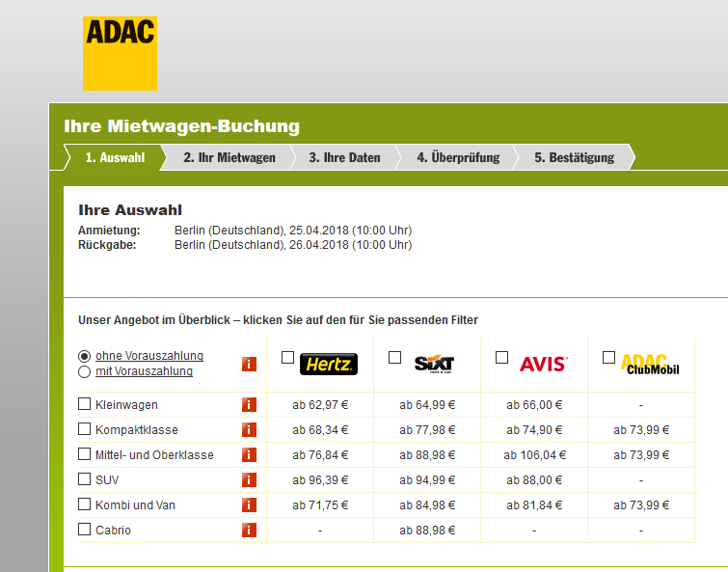Go to step 3. Ihre Daten
Image resolution: width=728 pixels, height=572 pixels.
(344, 157)
